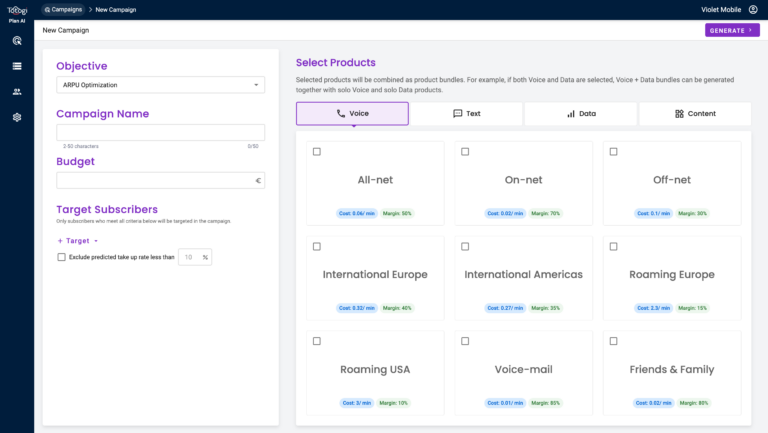Screen dimensions: 768x433
Task: Click the take up rate percentage field
Action: (x=190, y=257)
